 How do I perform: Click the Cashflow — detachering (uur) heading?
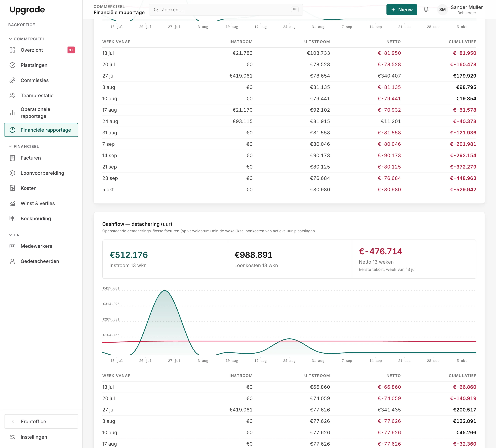pos(137,224)
